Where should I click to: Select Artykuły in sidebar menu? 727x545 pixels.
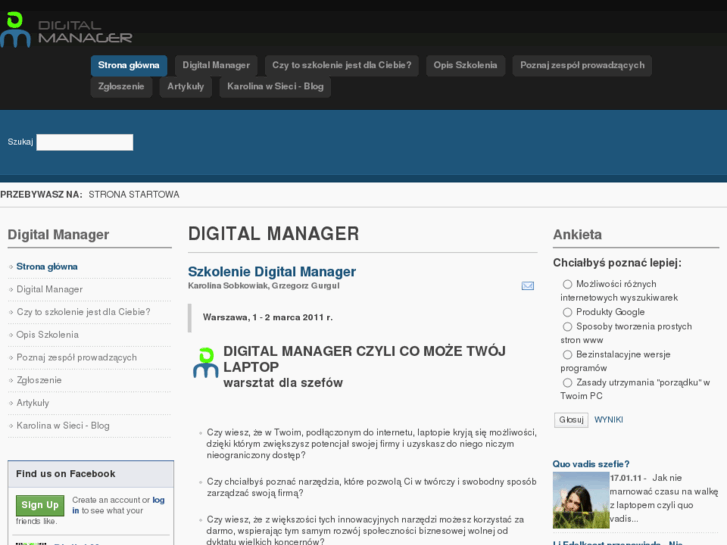32,403
